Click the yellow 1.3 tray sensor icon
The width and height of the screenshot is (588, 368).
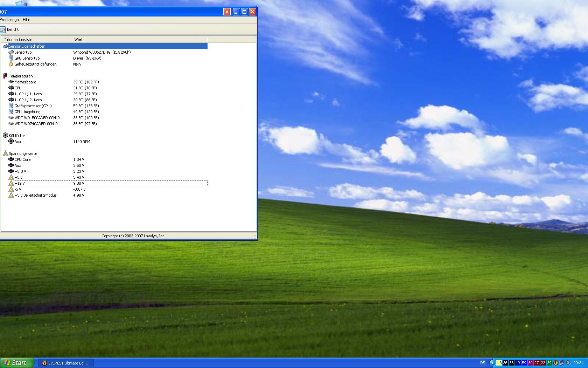click(x=499, y=363)
